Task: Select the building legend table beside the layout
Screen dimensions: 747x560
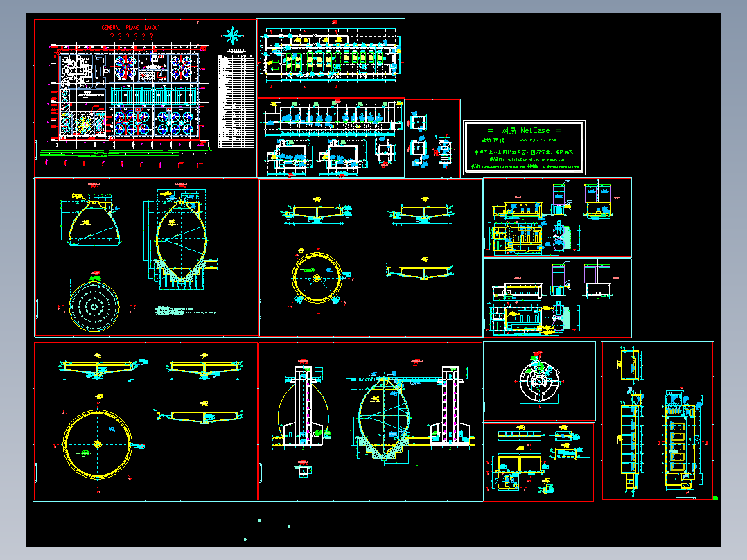Action: click(x=236, y=100)
